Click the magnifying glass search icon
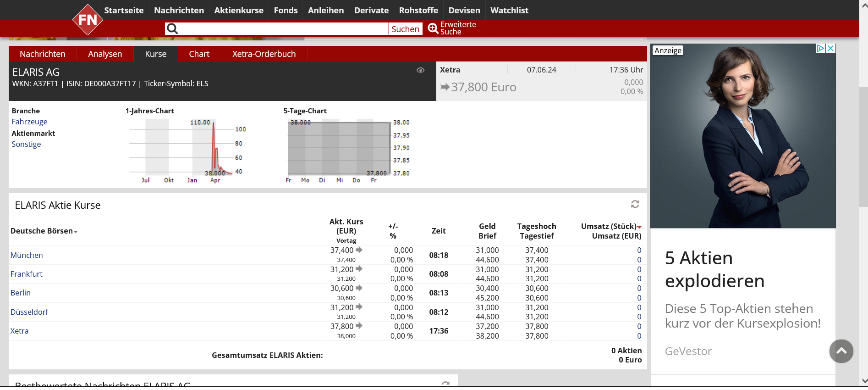Image resolution: width=868 pixels, height=390 pixels. click(172, 29)
